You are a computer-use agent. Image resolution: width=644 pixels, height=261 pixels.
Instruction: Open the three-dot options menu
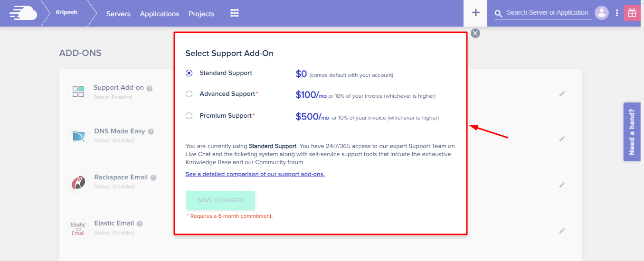coord(617,13)
